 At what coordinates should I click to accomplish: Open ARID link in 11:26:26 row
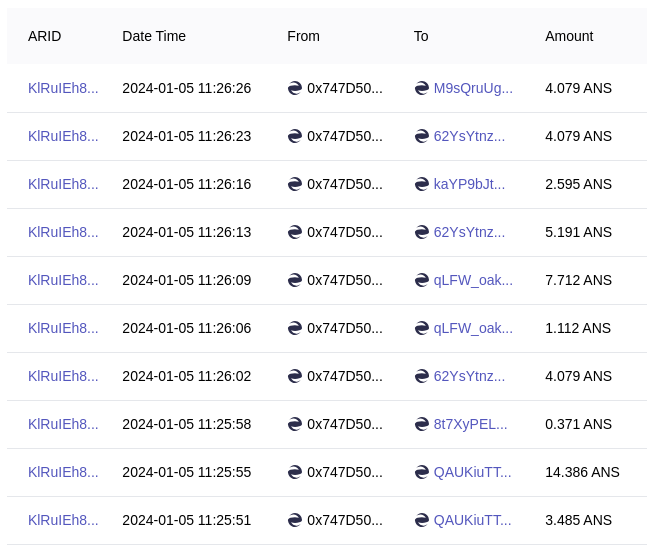coord(63,88)
